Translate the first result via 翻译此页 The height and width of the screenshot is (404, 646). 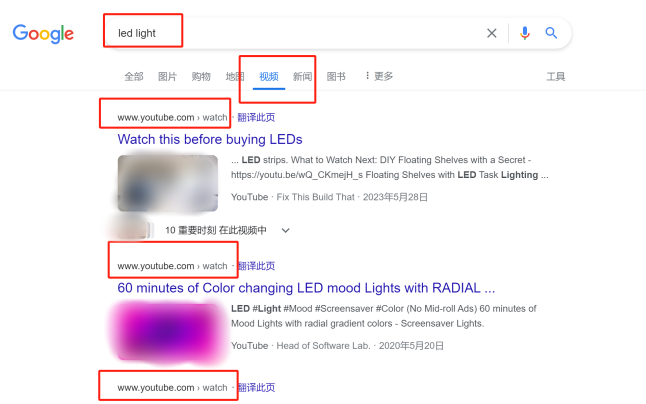tap(256, 117)
